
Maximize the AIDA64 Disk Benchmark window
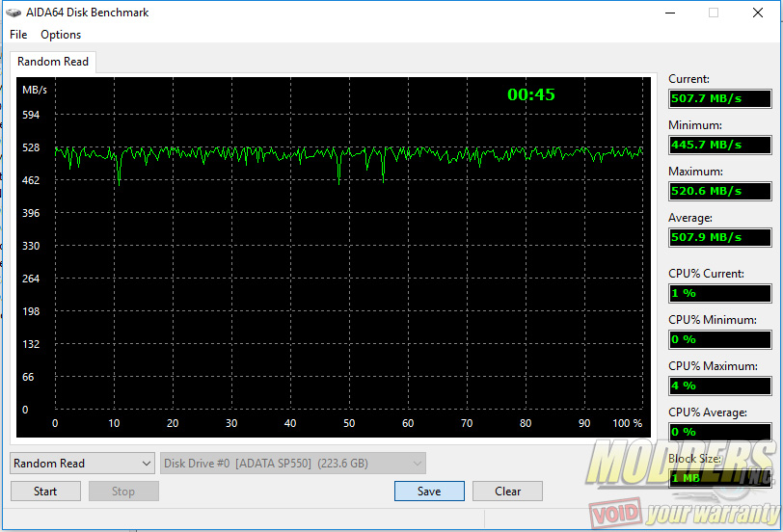point(714,13)
